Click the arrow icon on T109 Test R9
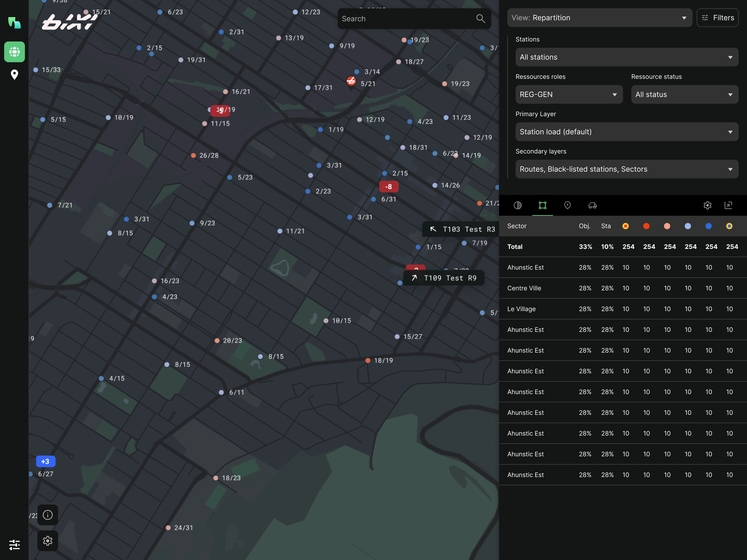 tap(414, 278)
